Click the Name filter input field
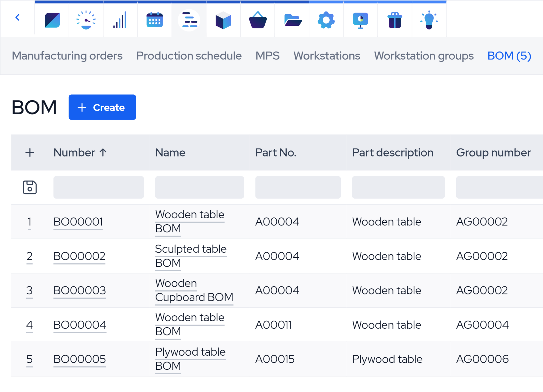 click(199, 187)
